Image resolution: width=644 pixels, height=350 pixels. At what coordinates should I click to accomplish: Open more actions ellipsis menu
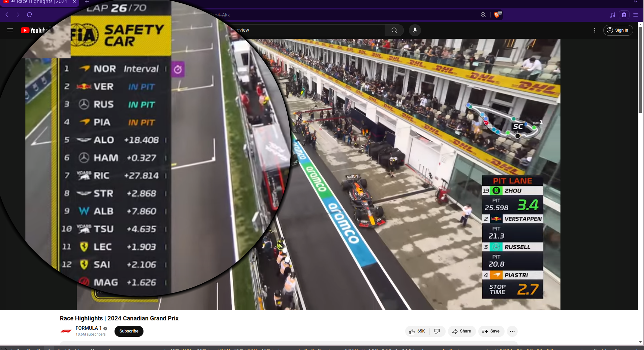coord(512,331)
